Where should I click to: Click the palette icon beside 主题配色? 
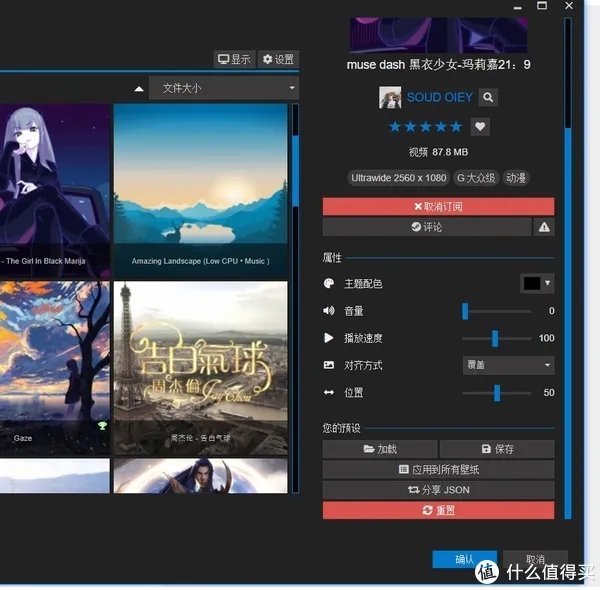tap(328, 283)
